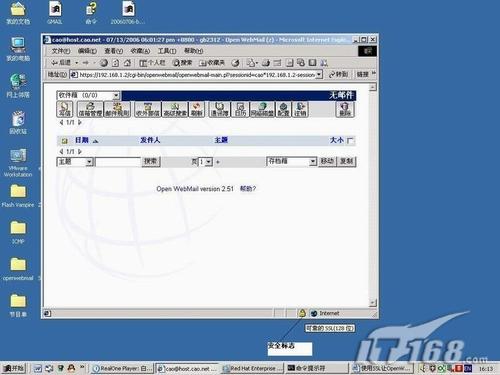Click the advanced search (高级搜索) icon

(x=175, y=109)
